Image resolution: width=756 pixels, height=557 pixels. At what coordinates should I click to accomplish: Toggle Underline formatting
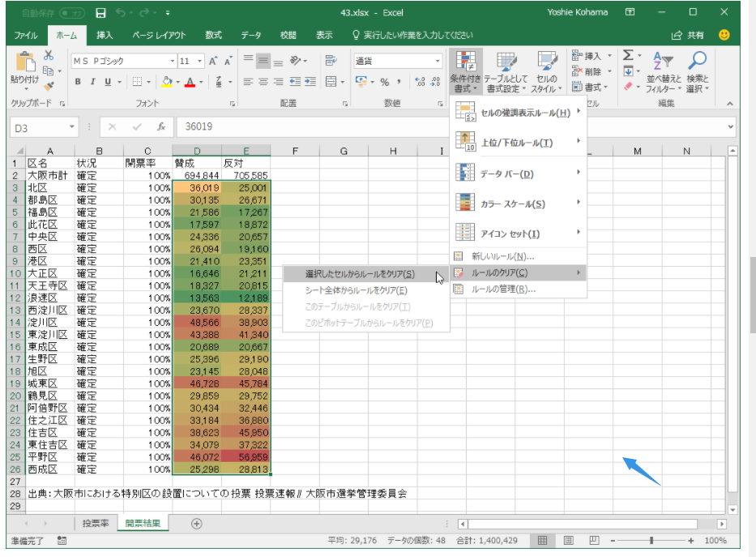(108, 82)
